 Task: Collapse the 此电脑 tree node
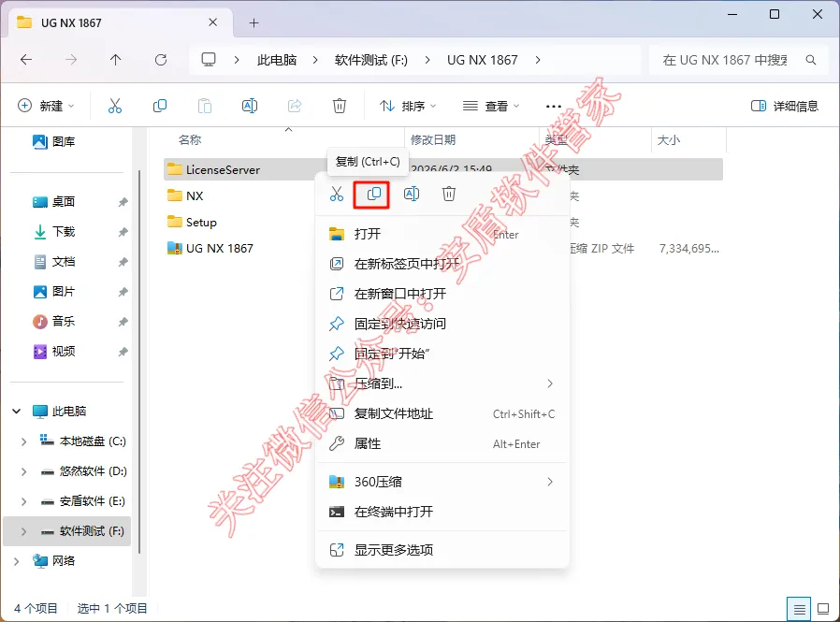tap(17, 412)
